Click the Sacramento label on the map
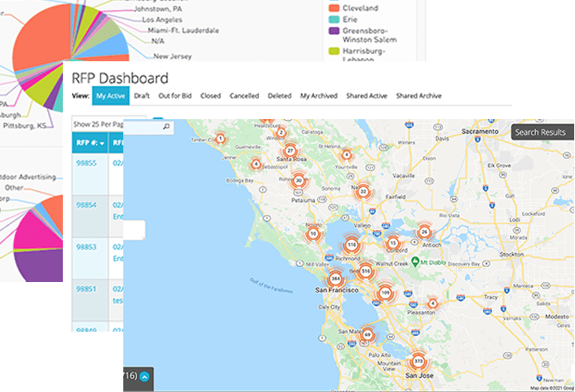Image resolution: width=575 pixels, height=392 pixels. (480, 131)
